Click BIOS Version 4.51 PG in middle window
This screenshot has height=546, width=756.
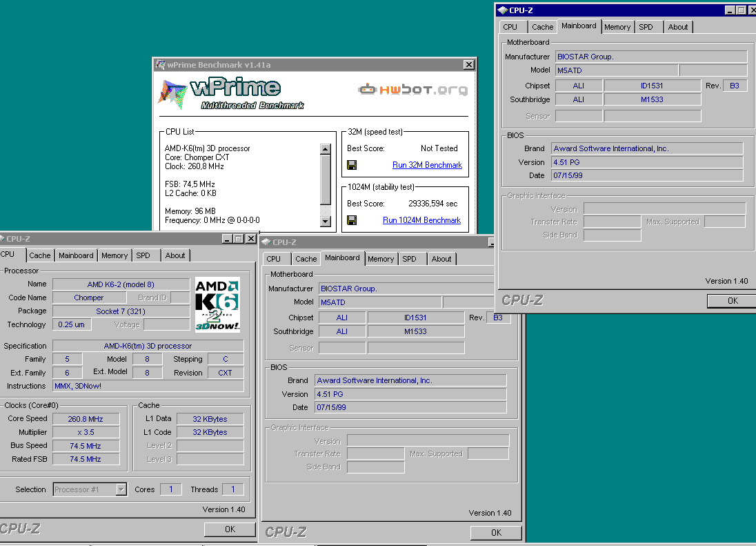point(410,395)
